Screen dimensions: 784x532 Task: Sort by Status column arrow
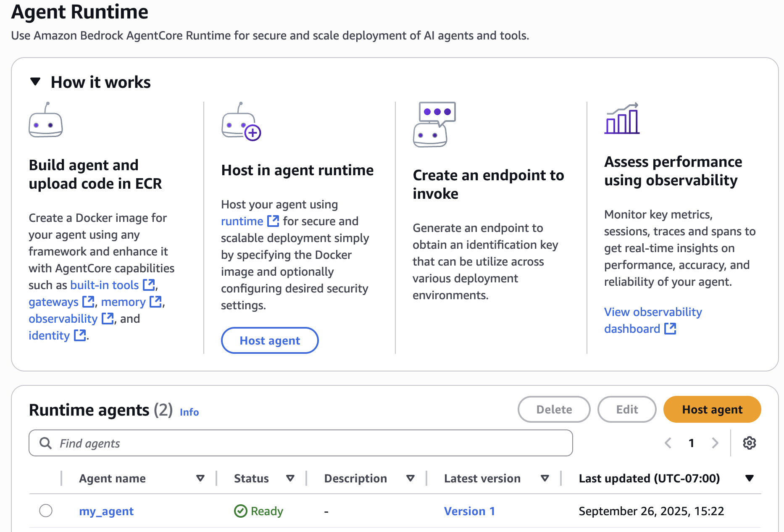pyautogui.click(x=290, y=478)
